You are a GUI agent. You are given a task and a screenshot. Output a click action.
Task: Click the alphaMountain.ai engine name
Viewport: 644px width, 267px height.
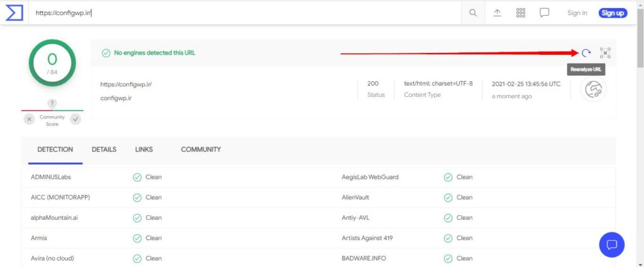pos(54,218)
